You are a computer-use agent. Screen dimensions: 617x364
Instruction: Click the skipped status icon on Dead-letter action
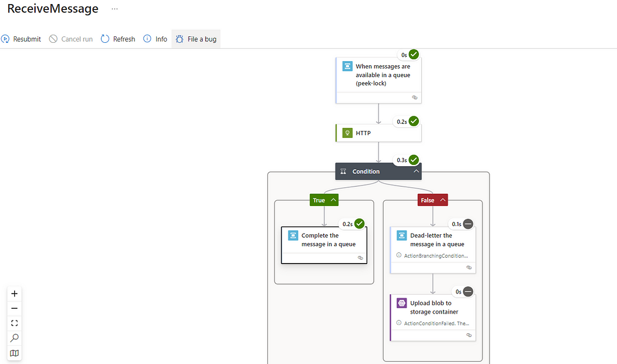point(468,224)
